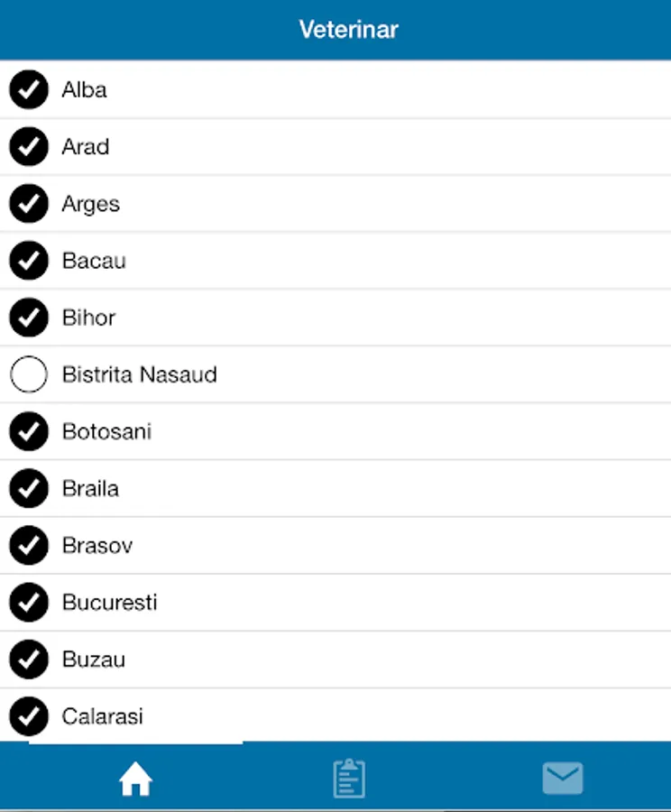
Task: Uncheck the Botosani check icon
Action: point(29,431)
